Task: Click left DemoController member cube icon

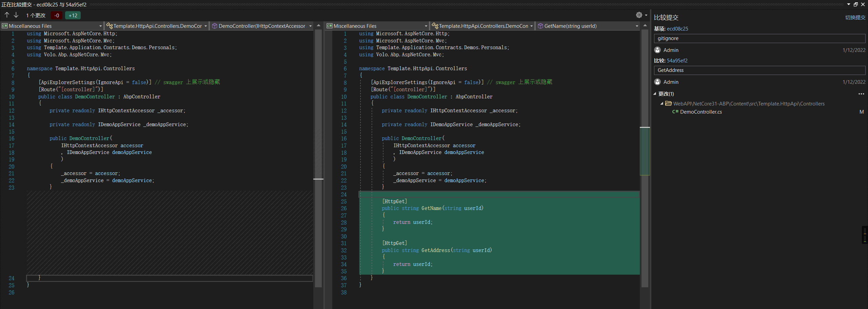Action: 215,26
